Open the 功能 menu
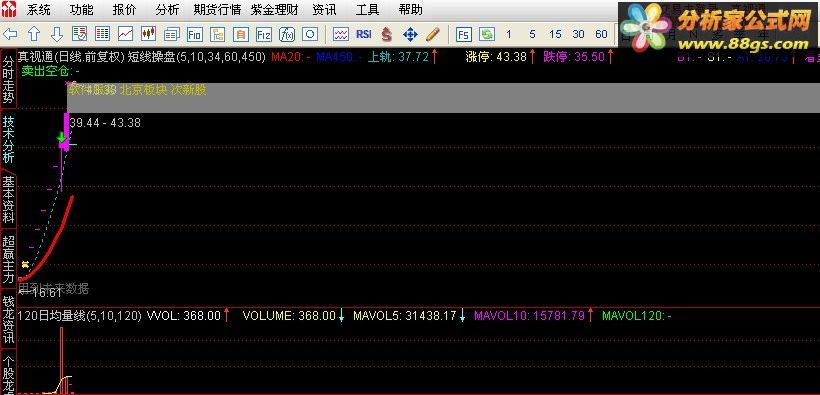This screenshot has height=395, width=820. pyautogui.click(x=82, y=9)
